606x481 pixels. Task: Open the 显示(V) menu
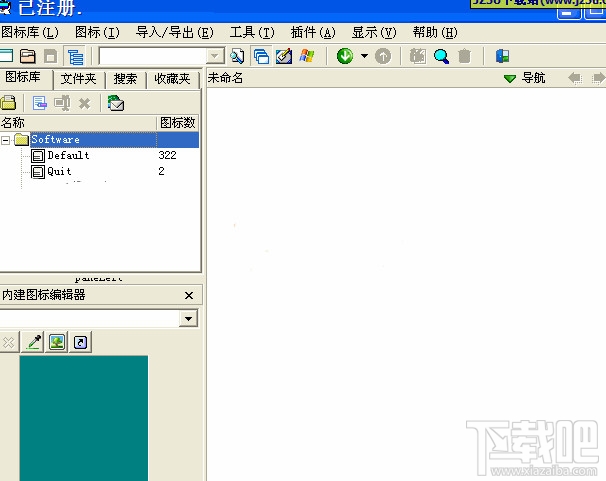[x=374, y=32]
